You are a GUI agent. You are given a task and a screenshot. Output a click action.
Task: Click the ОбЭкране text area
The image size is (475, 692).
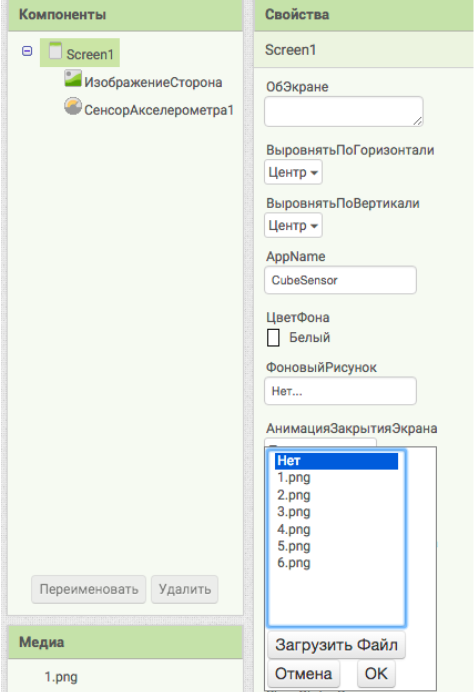point(343,112)
